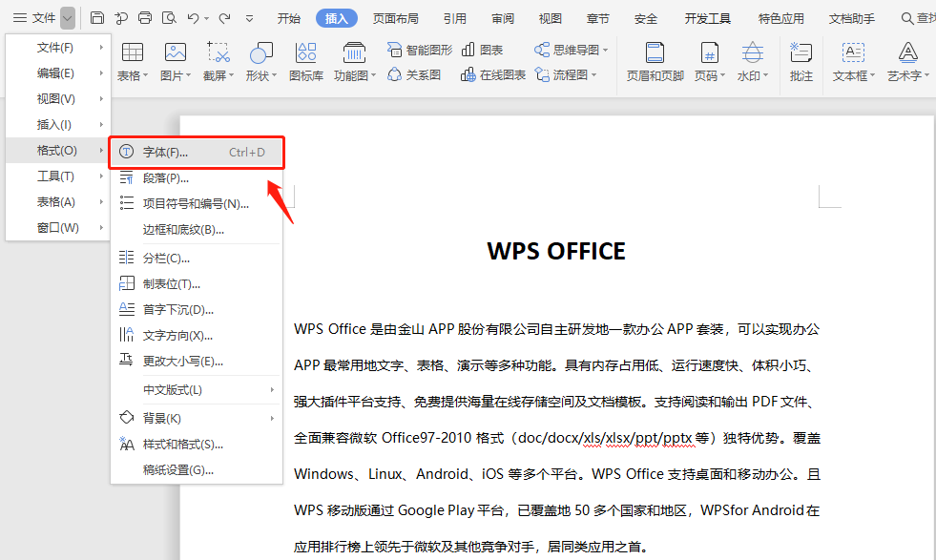The image size is (936, 560).
Task: Choose 分栏(C)... columns option
Action: 197,258
